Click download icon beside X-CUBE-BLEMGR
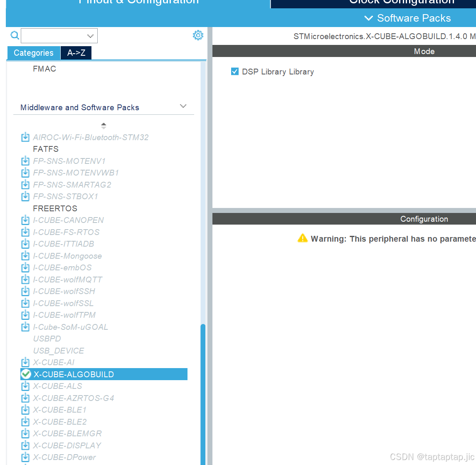 tap(25, 433)
